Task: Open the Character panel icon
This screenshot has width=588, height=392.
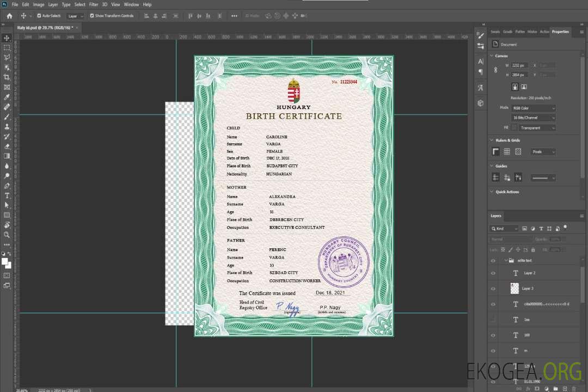Action: tap(481, 61)
